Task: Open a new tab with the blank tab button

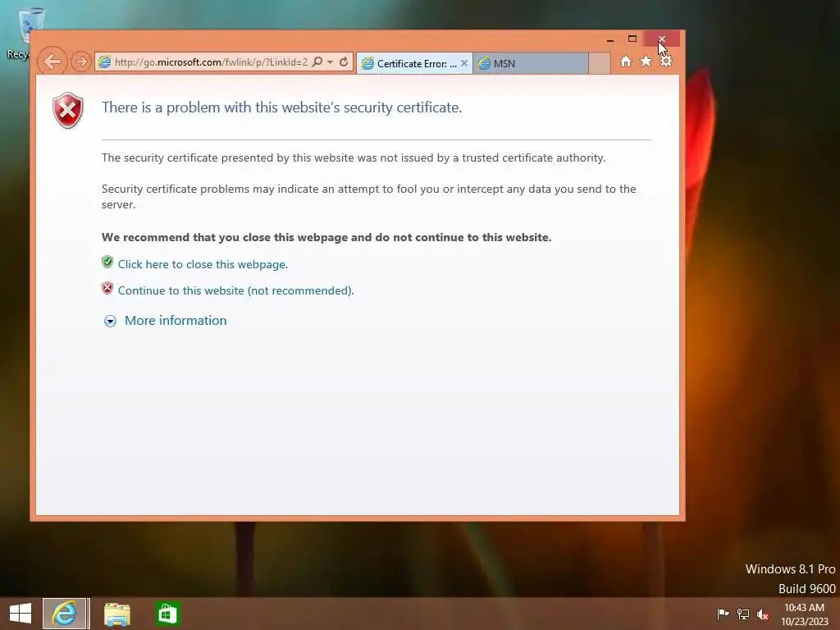Action: 600,63
